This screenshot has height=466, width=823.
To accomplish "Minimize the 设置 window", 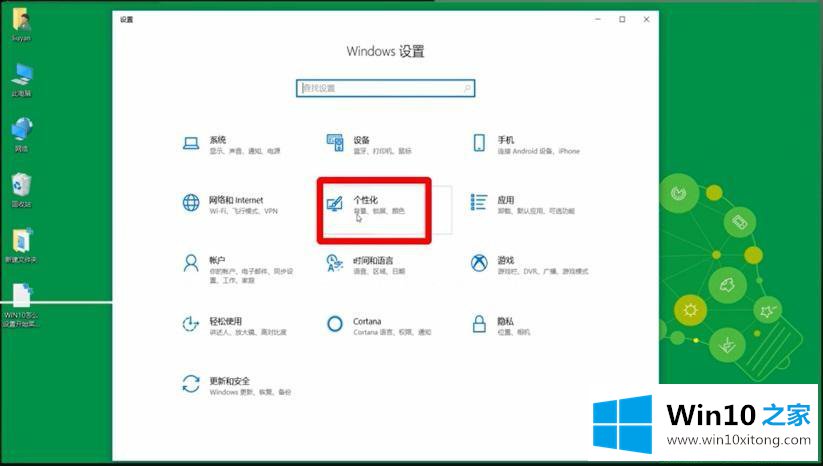I will 598,19.
